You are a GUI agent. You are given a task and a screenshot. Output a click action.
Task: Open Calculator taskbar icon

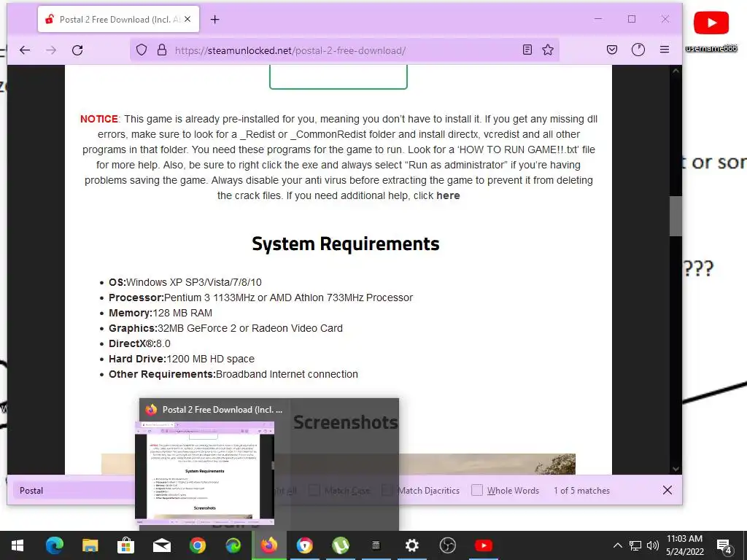coord(376,545)
